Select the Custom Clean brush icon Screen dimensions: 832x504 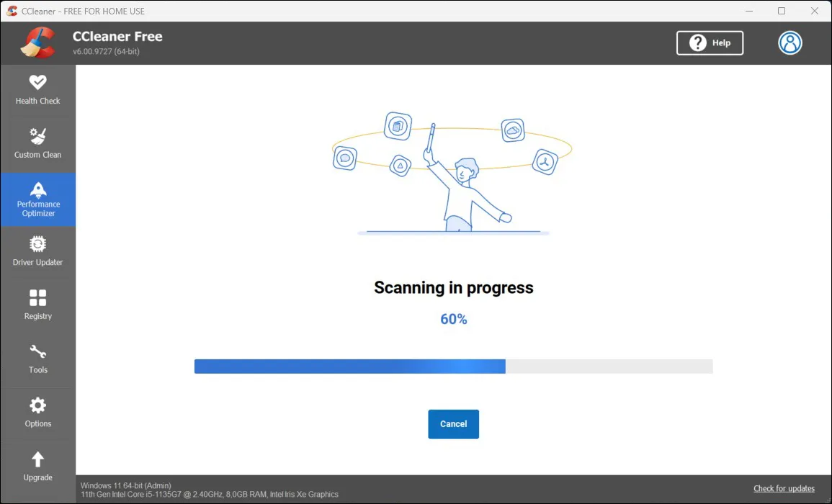37,136
